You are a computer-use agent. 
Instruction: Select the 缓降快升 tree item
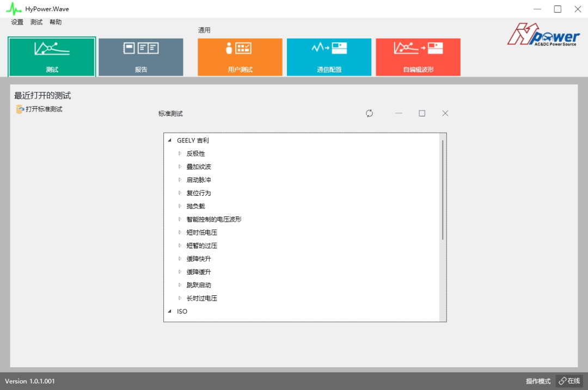click(x=199, y=258)
